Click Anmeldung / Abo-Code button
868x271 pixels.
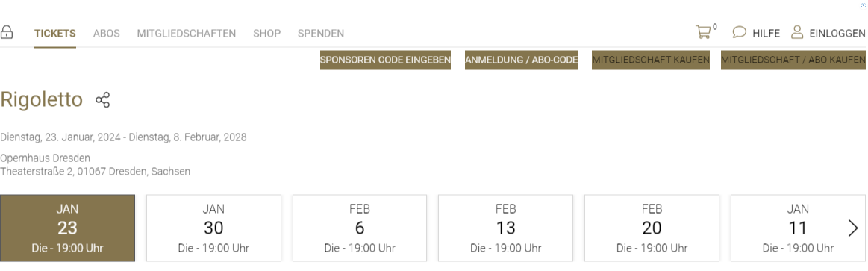pos(521,60)
